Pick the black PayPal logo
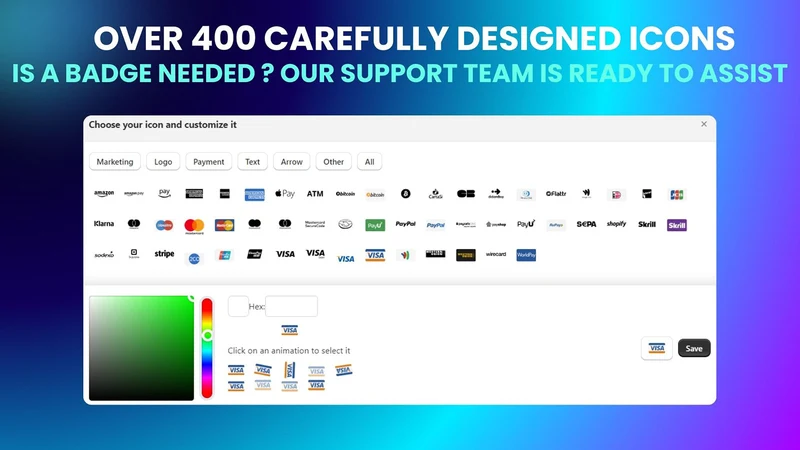Viewport: 800px width, 450px height. pos(405,223)
